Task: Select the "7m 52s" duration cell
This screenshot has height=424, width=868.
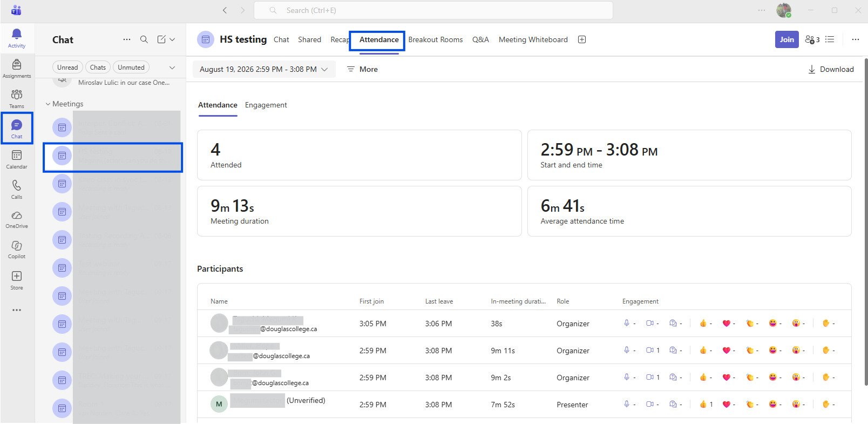Action: point(503,405)
